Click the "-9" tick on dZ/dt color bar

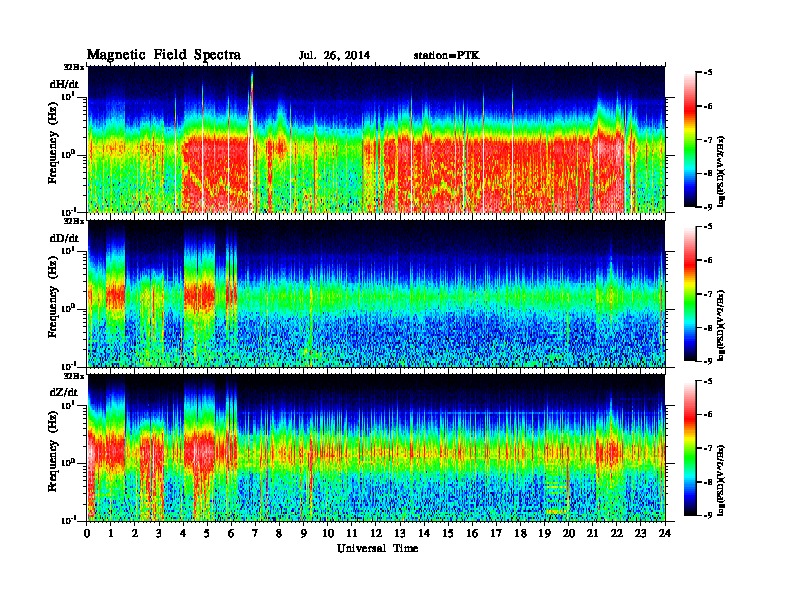point(708,515)
